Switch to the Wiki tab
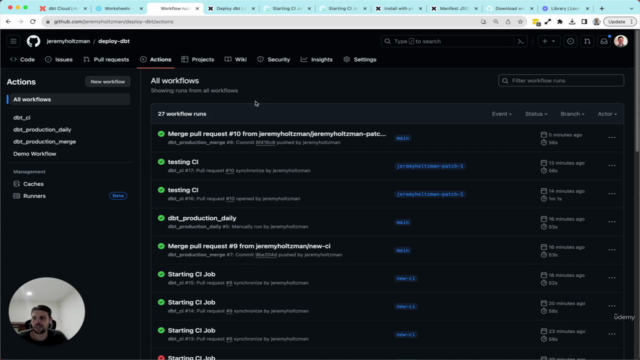This screenshot has height=360, width=640. click(236, 60)
